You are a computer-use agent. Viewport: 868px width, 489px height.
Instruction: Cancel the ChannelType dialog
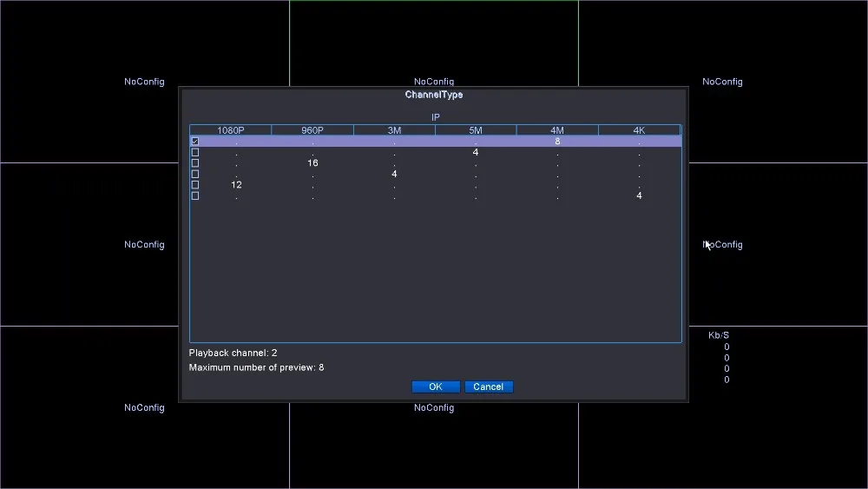488,387
